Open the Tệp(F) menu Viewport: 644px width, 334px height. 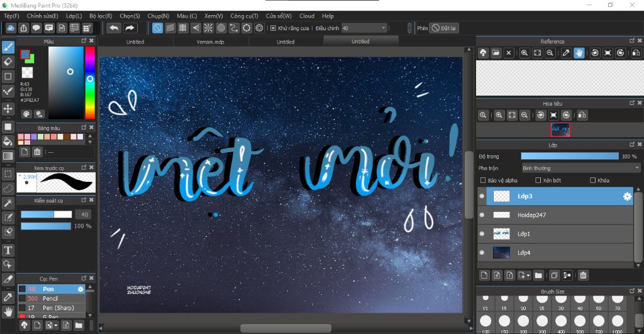pos(11,16)
